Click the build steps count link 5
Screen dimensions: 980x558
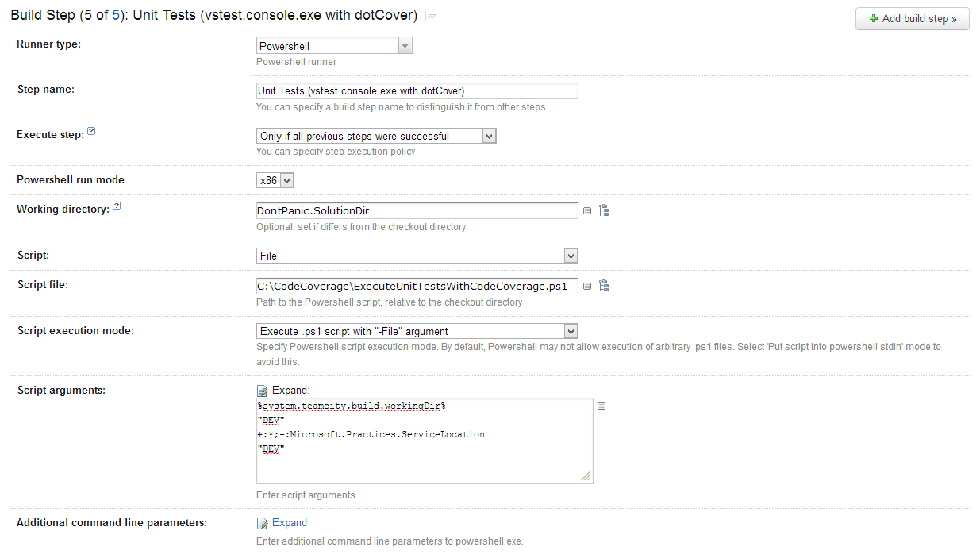[x=117, y=15]
